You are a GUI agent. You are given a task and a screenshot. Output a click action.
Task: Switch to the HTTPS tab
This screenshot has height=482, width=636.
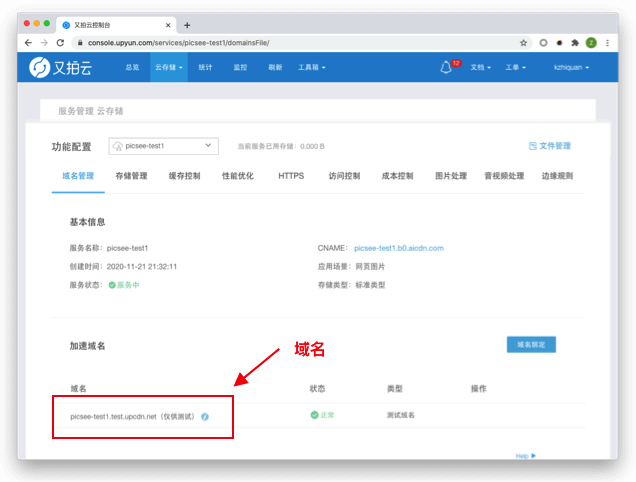click(291, 176)
